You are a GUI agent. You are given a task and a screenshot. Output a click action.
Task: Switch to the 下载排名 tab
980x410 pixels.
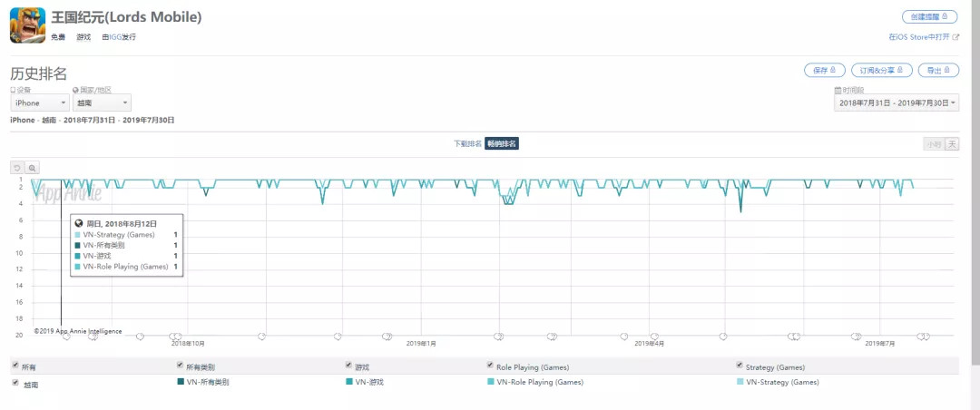tap(468, 144)
